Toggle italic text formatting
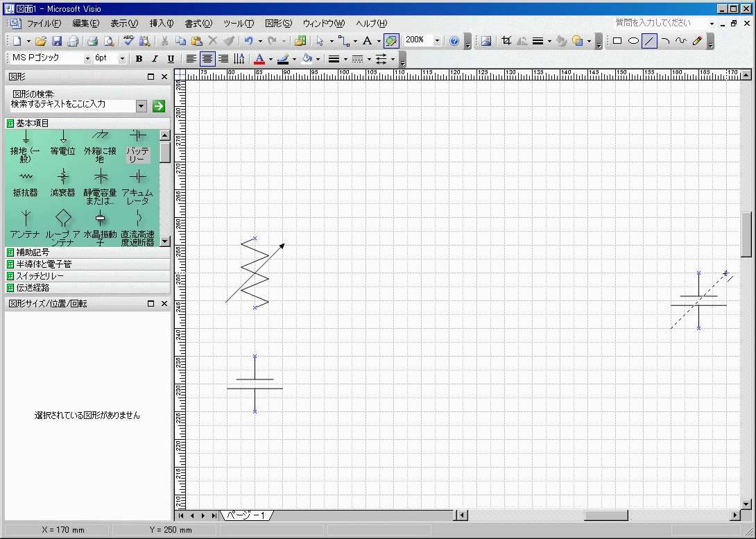 (x=155, y=59)
